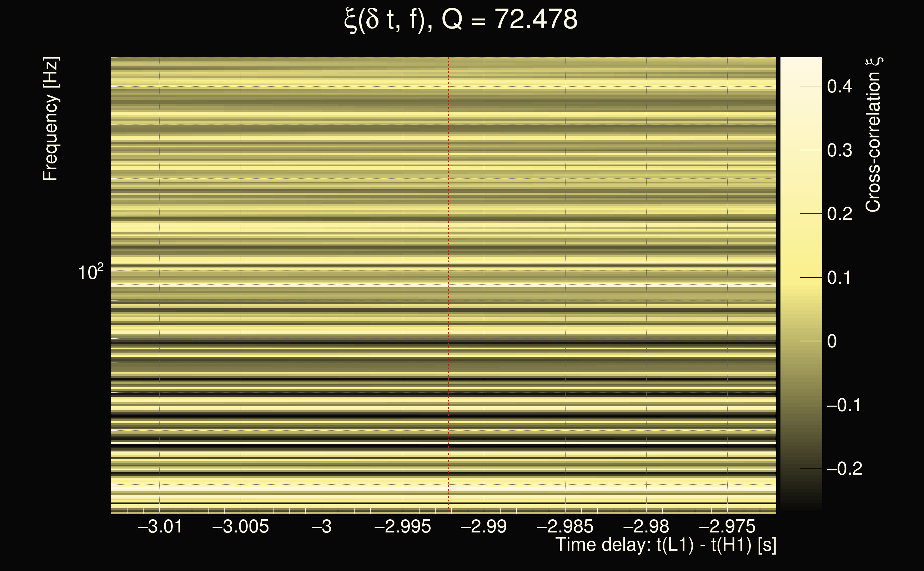Click the 0.2 colorbar tick label
Image resolution: width=924 pixels, height=571 pixels.
(839, 214)
